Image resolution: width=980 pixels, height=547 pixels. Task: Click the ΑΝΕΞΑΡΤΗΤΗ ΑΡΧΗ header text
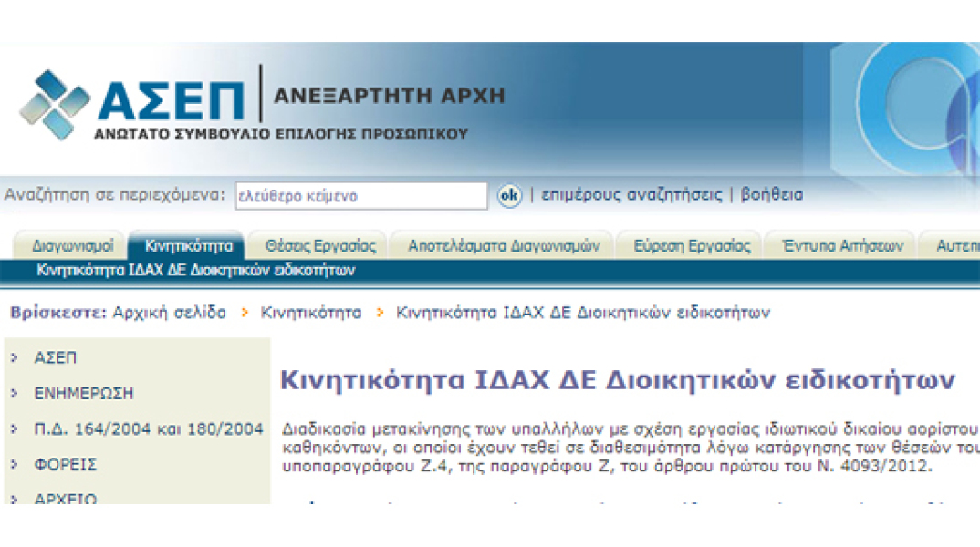point(389,96)
